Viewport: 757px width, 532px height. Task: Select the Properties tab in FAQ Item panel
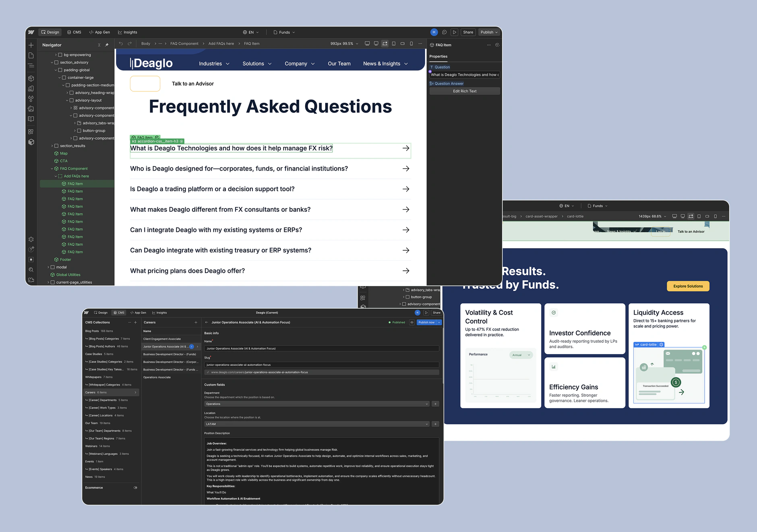tap(438, 57)
